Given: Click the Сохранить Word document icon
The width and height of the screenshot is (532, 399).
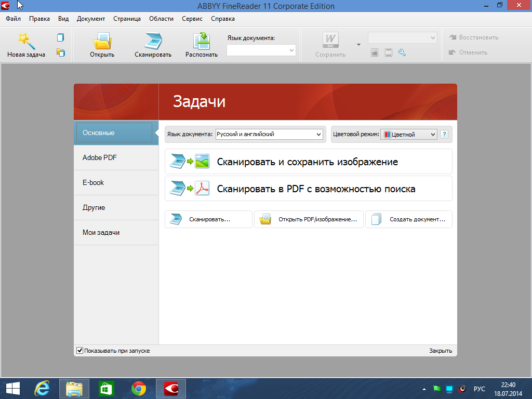Looking at the screenshot, I should click(x=330, y=41).
